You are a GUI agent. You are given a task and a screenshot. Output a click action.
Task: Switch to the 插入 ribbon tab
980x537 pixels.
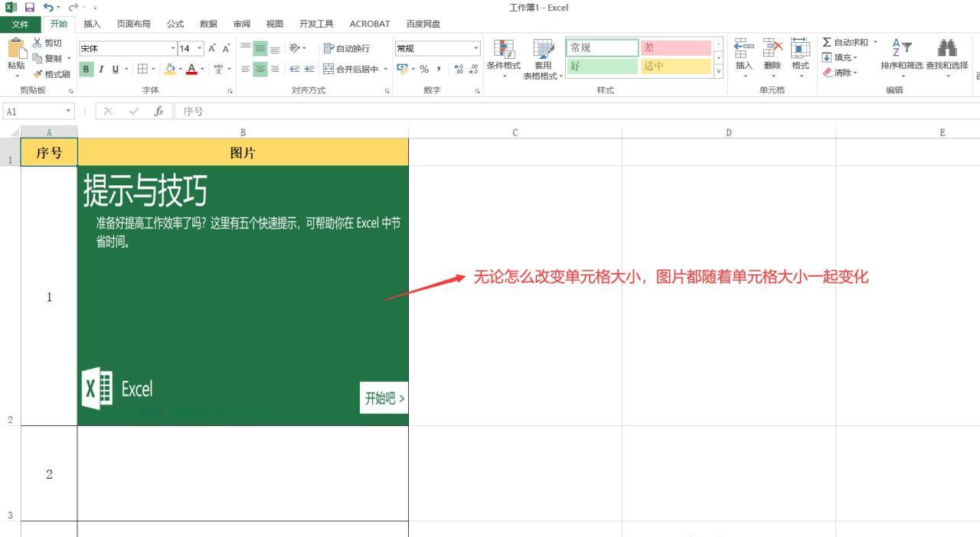pyautogui.click(x=93, y=24)
